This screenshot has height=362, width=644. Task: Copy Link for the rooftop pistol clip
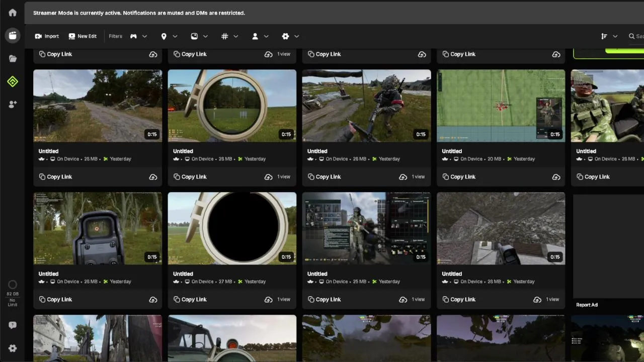459,300
